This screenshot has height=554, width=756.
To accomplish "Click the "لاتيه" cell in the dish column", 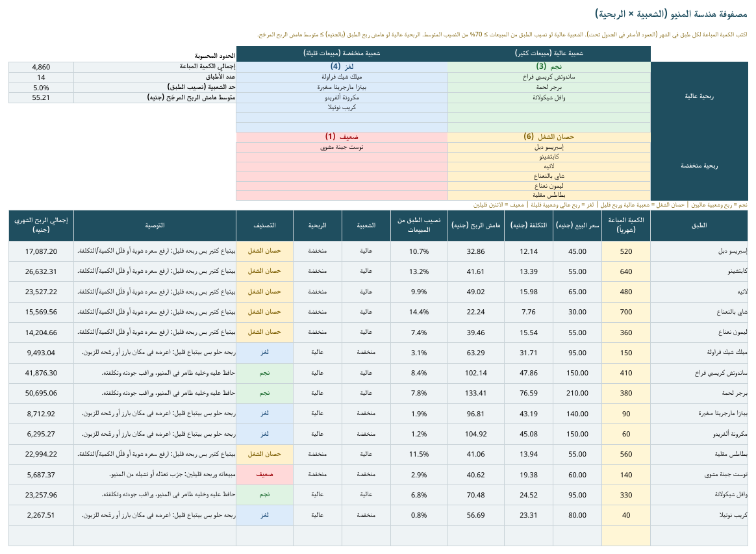I will tap(699, 292).
